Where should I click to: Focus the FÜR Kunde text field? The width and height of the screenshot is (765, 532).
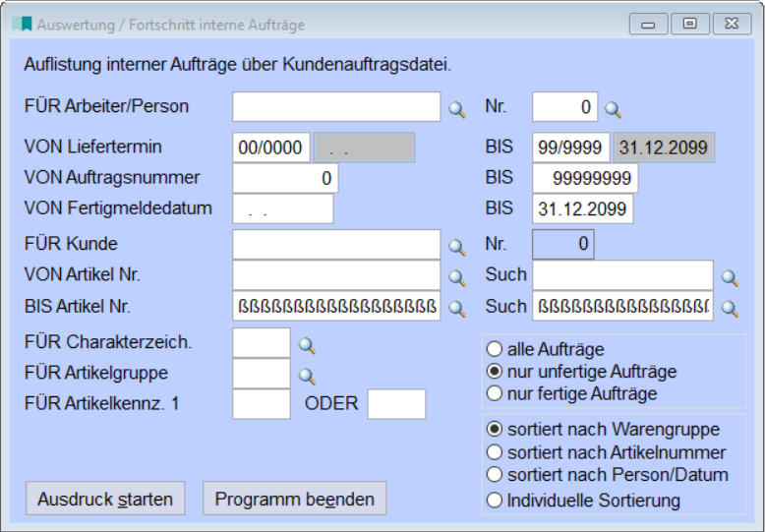point(336,244)
